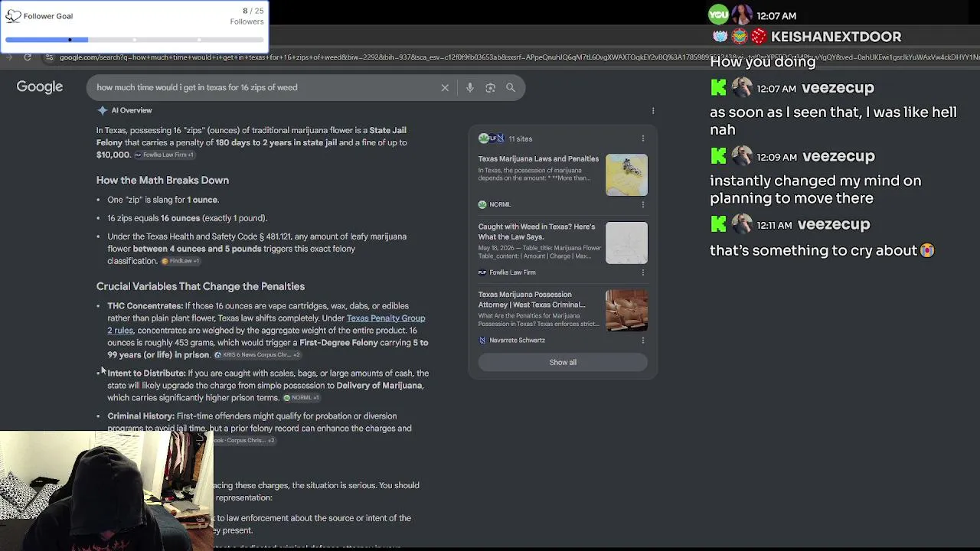Click the Caught with Weed article thumbnail

[x=626, y=243]
